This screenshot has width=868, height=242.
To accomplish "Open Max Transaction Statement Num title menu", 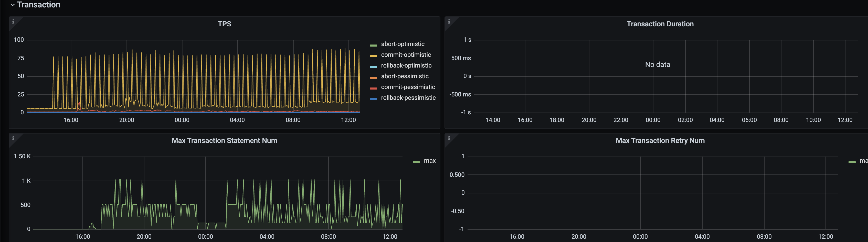I will point(224,141).
